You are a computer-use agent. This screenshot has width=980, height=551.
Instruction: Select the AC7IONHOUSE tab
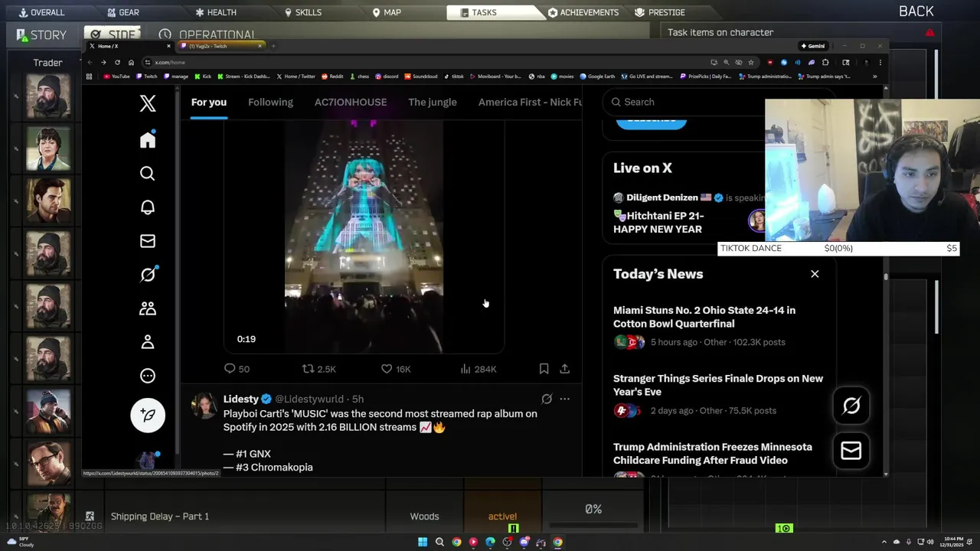point(351,102)
